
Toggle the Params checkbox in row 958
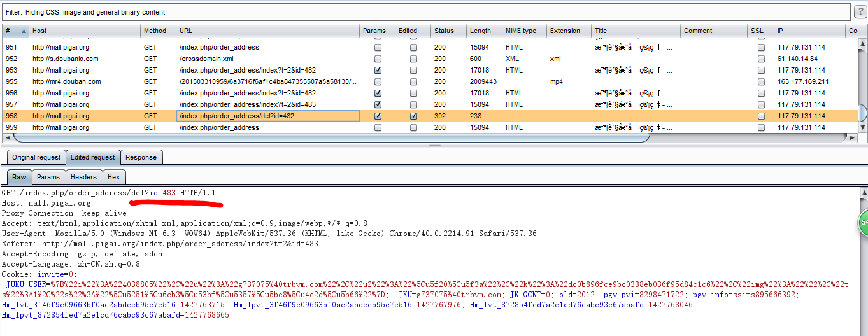tap(378, 116)
